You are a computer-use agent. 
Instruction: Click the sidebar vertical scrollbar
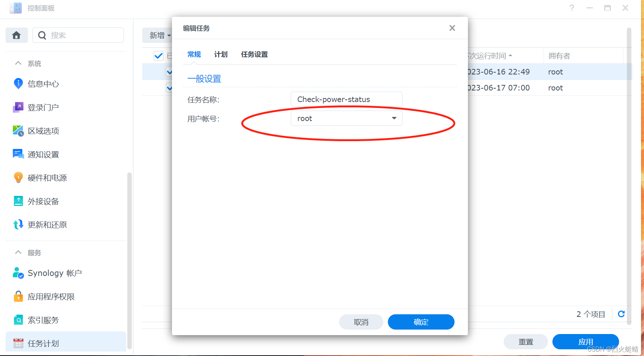[129, 261]
